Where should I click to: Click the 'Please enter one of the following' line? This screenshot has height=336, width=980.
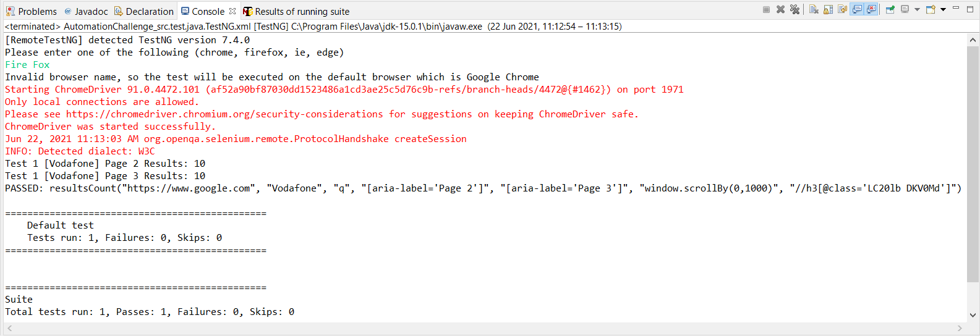[x=174, y=52]
